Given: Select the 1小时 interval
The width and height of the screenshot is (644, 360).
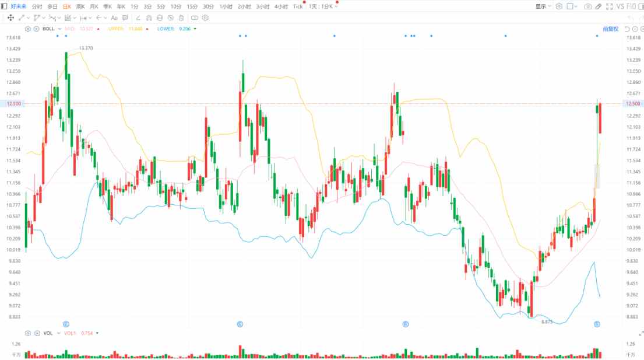Looking at the screenshot, I should point(226,6).
